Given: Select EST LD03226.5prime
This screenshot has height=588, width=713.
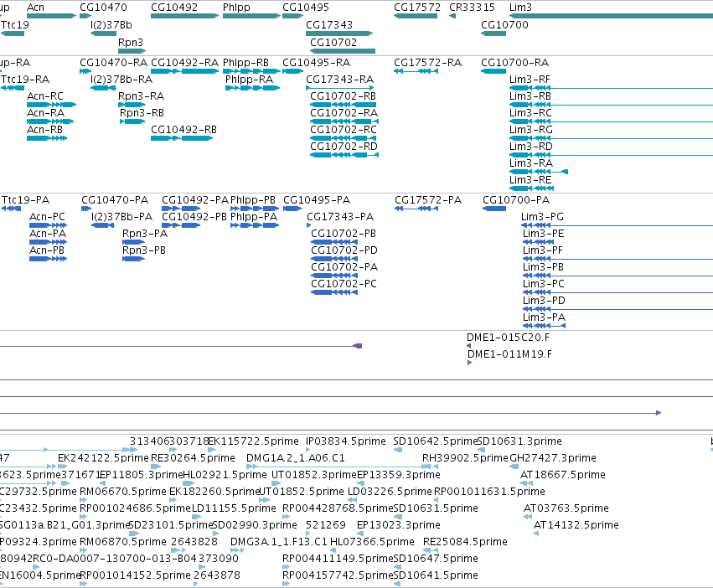Looking at the screenshot, I should 390,492.
